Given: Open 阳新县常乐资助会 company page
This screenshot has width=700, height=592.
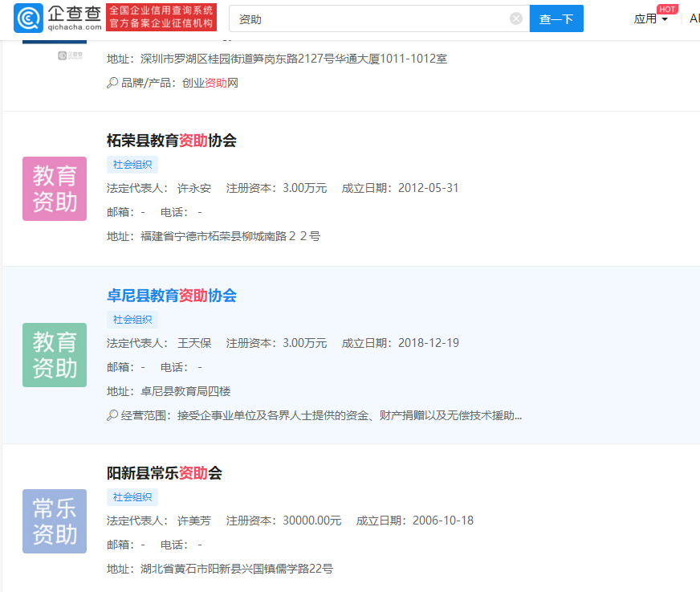Looking at the screenshot, I should click(x=165, y=473).
